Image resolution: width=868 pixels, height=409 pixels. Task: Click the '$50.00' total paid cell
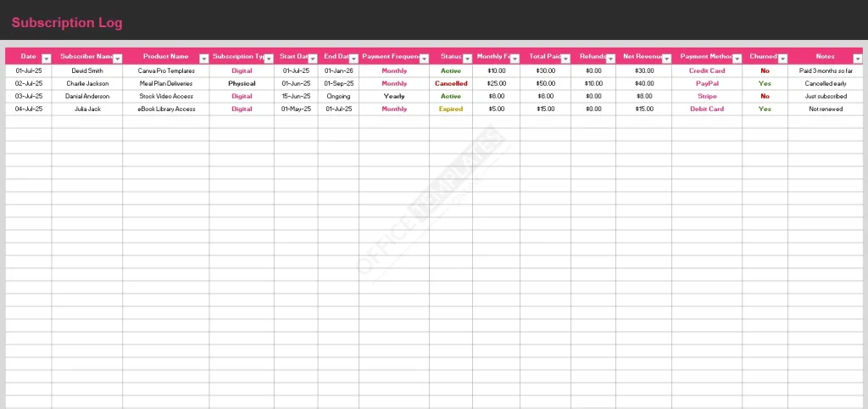pos(546,84)
